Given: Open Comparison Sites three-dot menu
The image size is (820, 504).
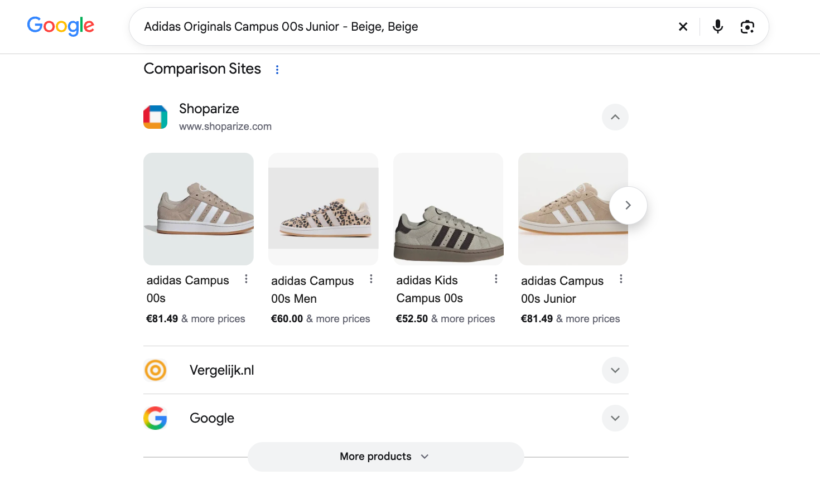Looking at the screenshot, I should [277, 70].
